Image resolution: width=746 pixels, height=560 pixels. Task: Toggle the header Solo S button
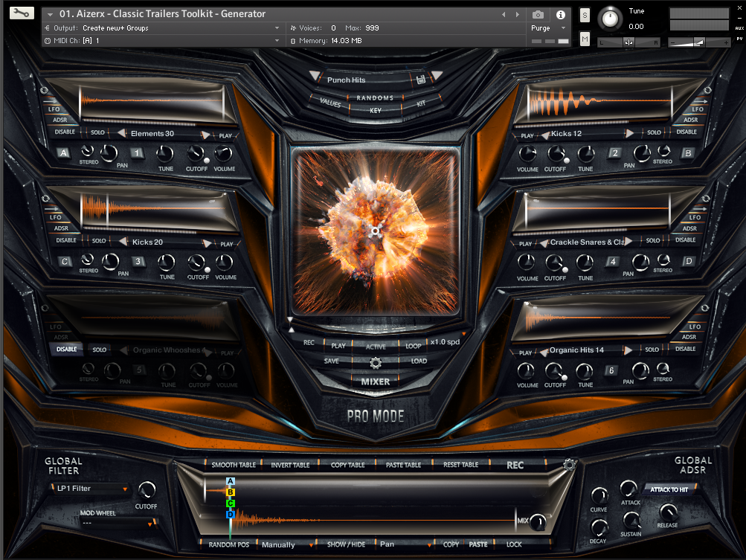click(x=585, y=15)
